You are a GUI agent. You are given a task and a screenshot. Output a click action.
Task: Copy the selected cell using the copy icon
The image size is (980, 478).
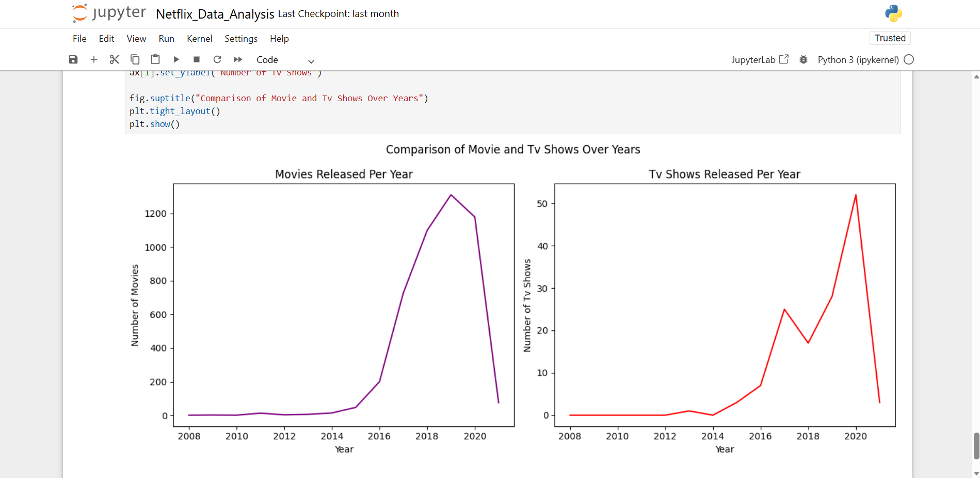pos(135,59)
